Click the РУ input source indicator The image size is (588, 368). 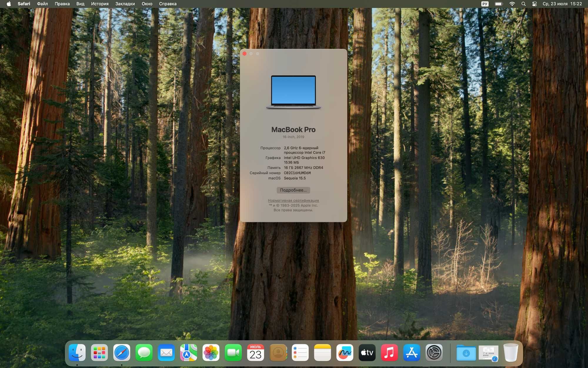[x=485, y=4]
